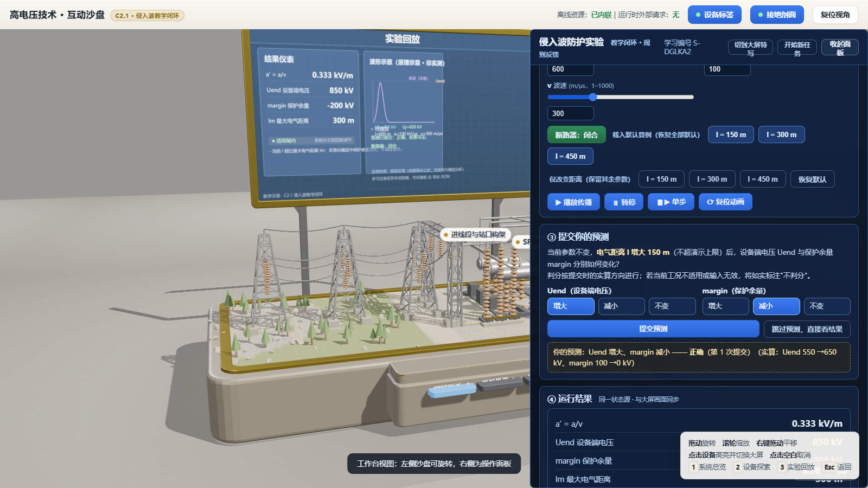868x488 pixels.
Task: Change distance only to l = 450 m
Action: pos(762,179)
